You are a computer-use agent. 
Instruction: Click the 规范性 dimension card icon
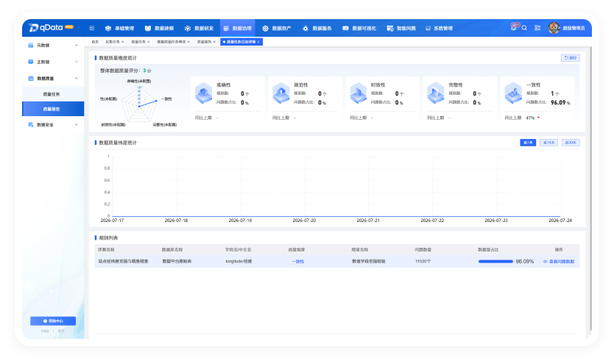click(280, 93)
